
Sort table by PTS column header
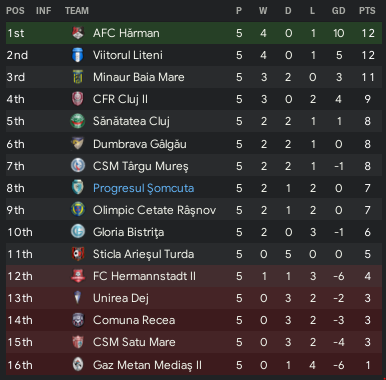[367, 11]
